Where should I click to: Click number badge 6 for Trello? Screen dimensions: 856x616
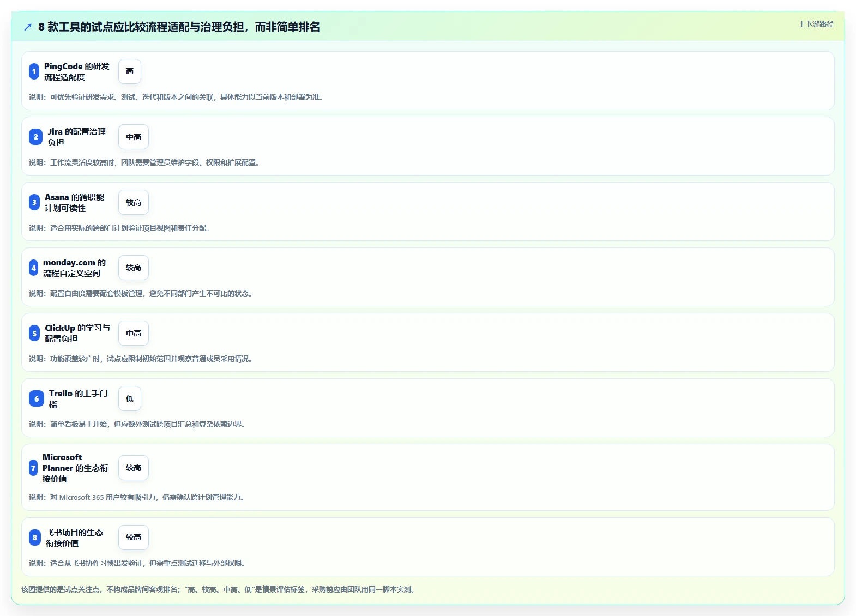tap(37, 399)
